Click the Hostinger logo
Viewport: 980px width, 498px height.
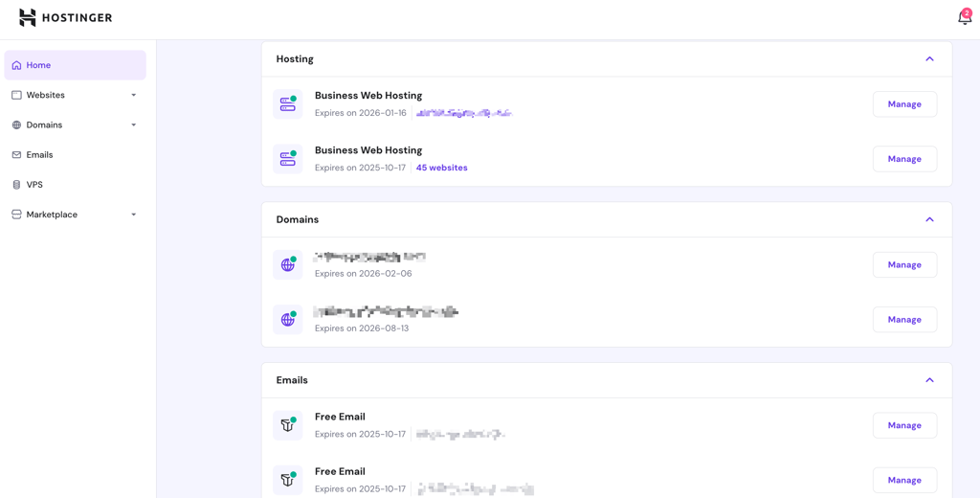pyautogui.click(x=66, y=17)
